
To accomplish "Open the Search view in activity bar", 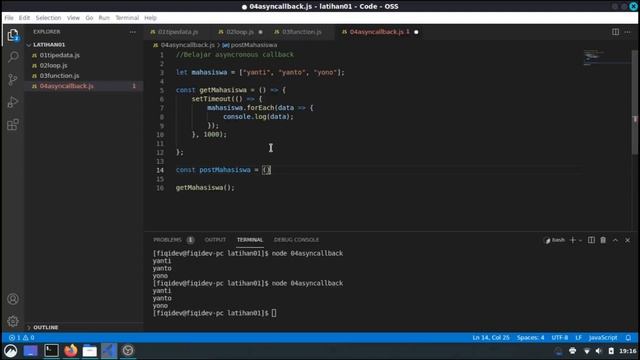I will click(13, 57).
